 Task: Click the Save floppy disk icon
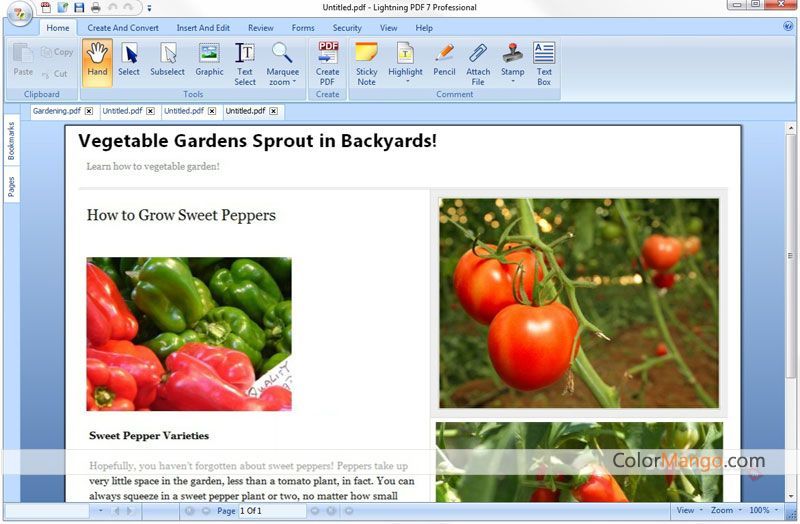[79, 7]
